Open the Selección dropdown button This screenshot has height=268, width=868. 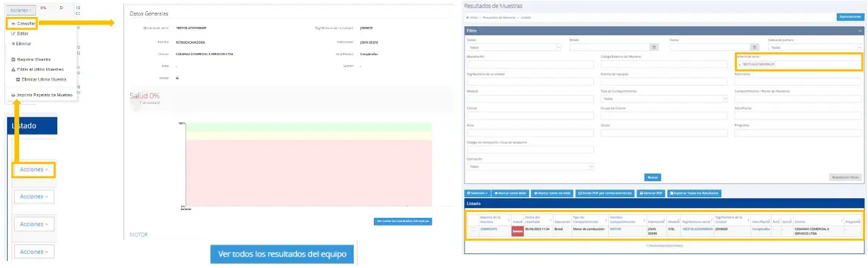[478, 192]
